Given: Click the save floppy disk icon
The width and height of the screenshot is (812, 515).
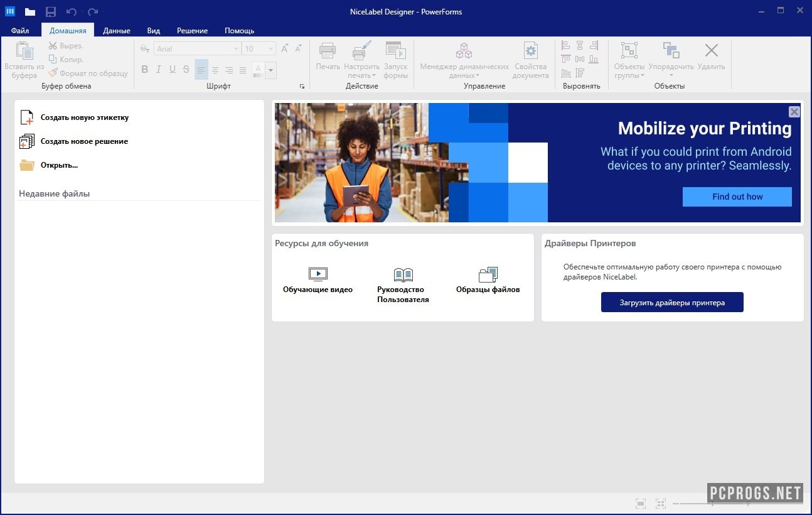Looking at the screenshot, I should pos(51,11).
